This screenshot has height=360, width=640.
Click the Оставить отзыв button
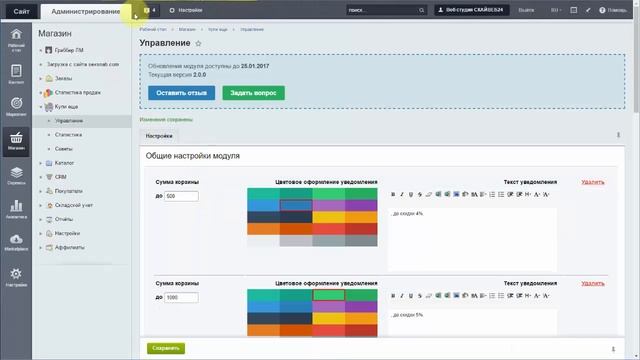181,93
